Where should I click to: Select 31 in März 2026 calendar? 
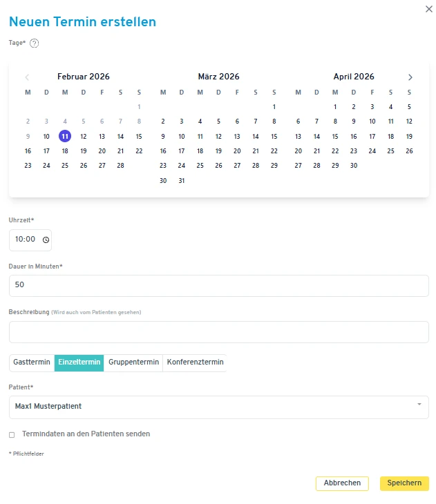[x=182, y=181]
